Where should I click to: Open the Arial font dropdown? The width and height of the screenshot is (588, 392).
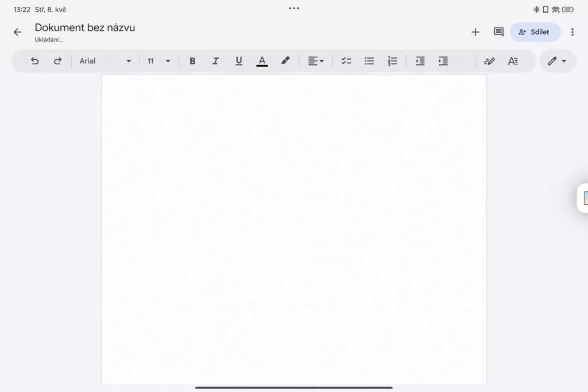(105, 61)
